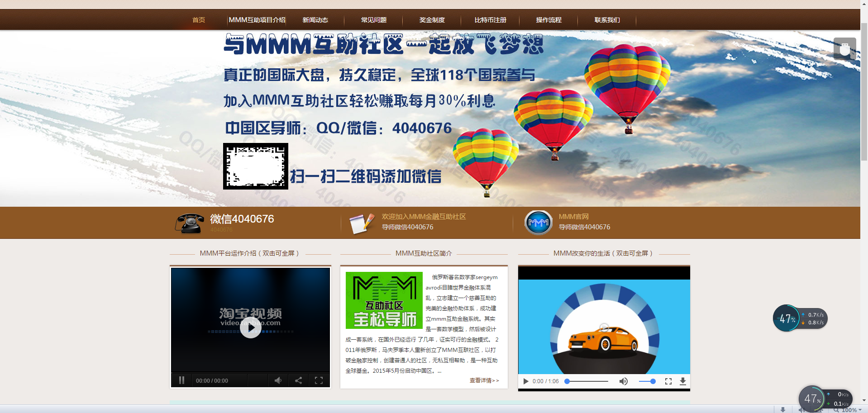Screen dimensions: 868x413
Task: Click the 欢迎加入MMM金融互助社区 link
Action: coord(424,217)
